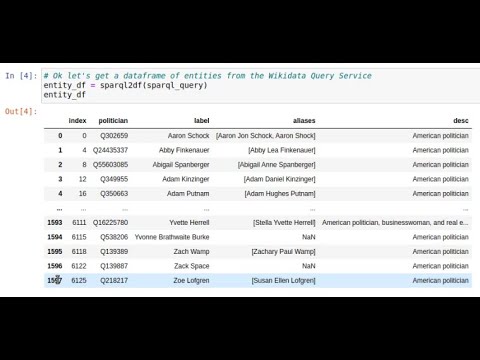Click alias '[Stella Yvette Herrell]'
This screenshot has height=360, width=480.
click(284, 222)
